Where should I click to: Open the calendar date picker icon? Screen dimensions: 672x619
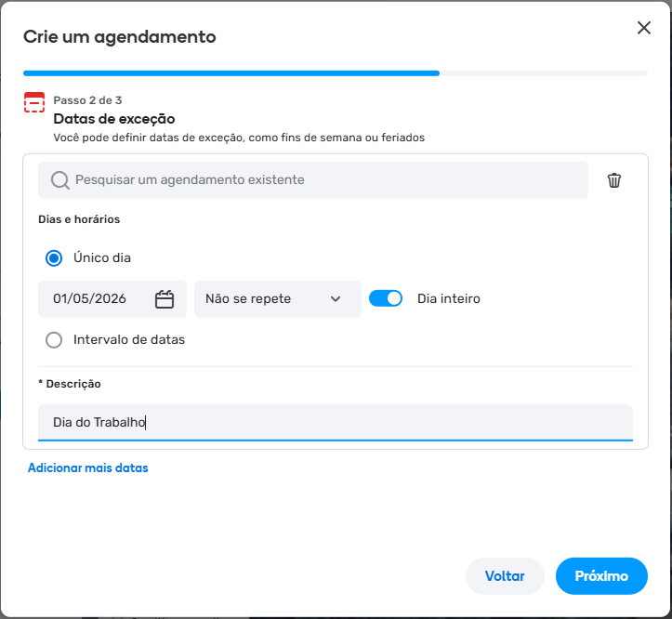pos(165,299)
